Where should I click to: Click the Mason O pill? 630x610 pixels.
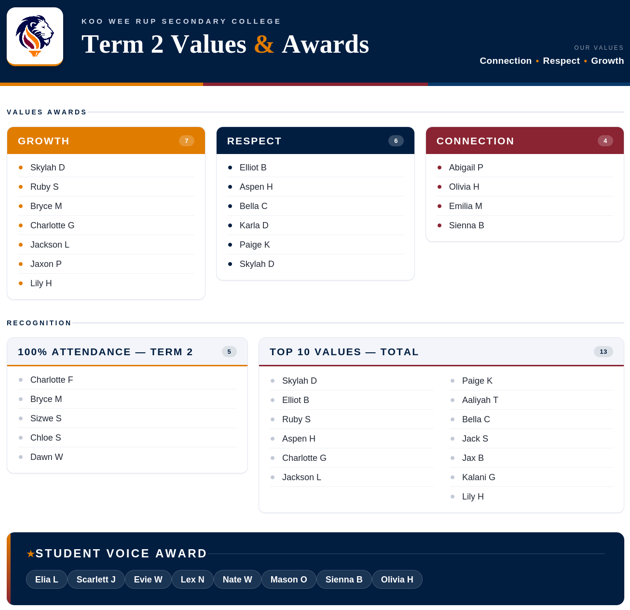click(x=288, y=579)
